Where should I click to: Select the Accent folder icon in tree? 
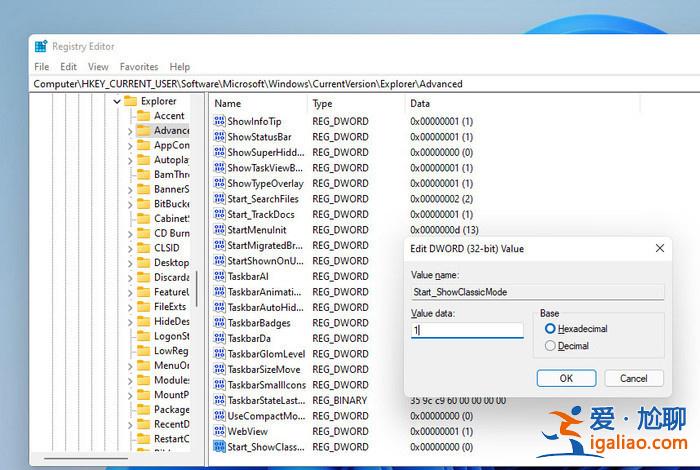pyautogui.click(x=143, y=116)
